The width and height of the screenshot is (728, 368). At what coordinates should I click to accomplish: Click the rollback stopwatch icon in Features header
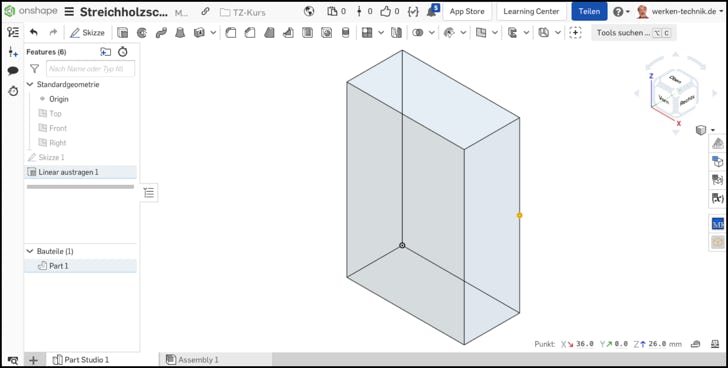tap(123, 52)
